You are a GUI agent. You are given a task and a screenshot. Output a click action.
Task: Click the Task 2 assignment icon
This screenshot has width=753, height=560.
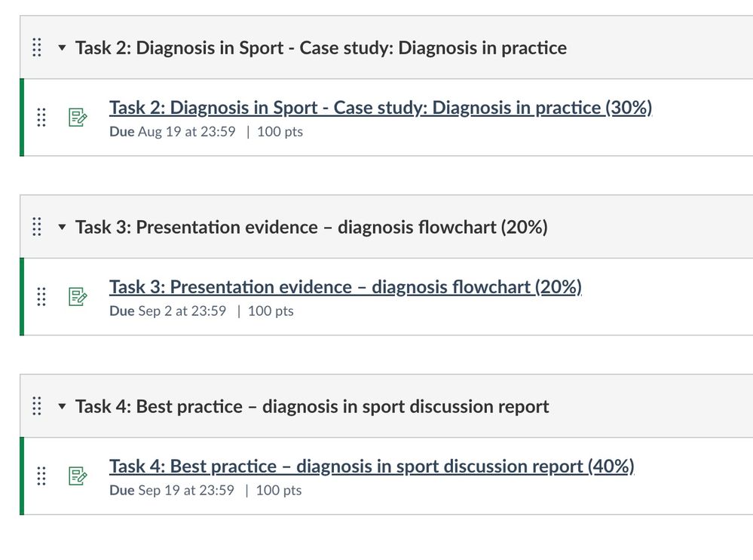78,118
